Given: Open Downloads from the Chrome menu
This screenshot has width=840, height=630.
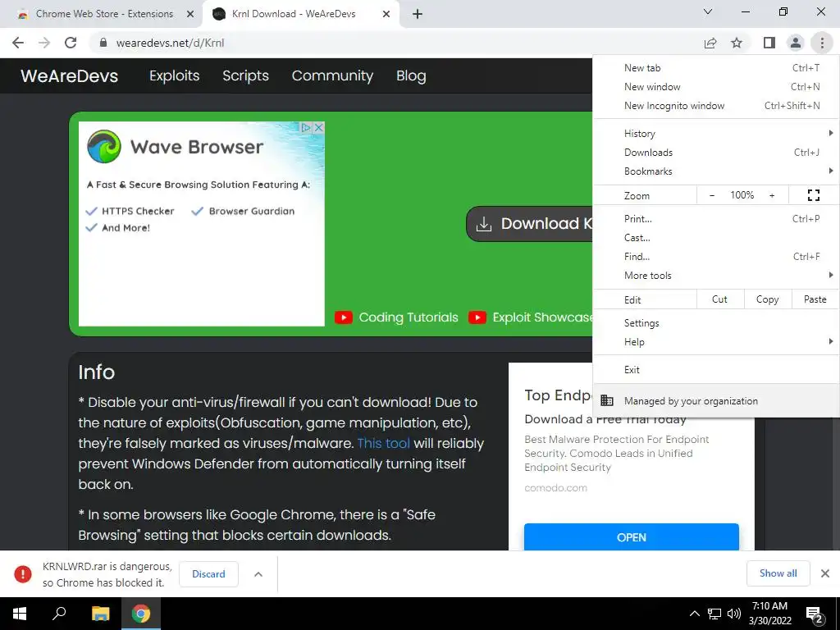Looking at the screenshot, I should pos(715,152).
